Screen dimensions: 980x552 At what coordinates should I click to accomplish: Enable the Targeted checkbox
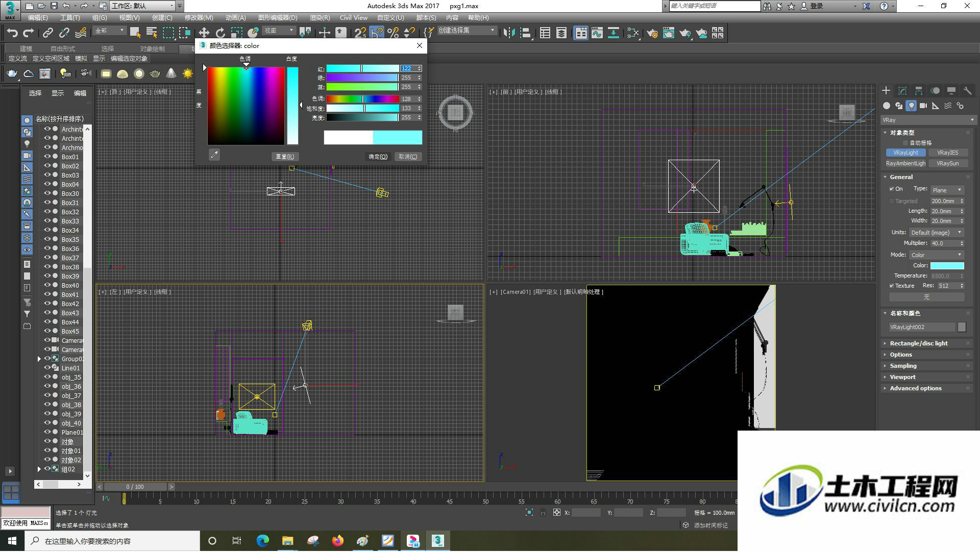pyautogui.click(x=892, y=201)
